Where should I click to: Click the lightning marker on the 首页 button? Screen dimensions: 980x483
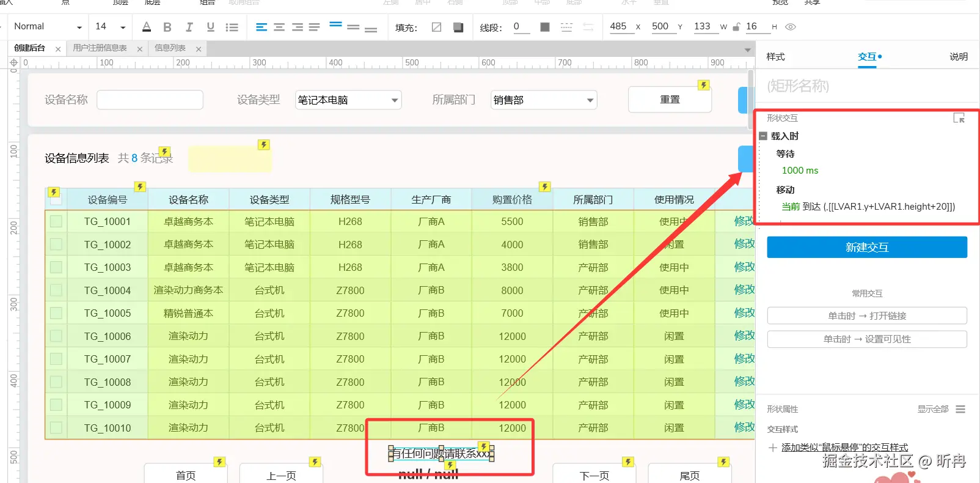click(219, 462)
